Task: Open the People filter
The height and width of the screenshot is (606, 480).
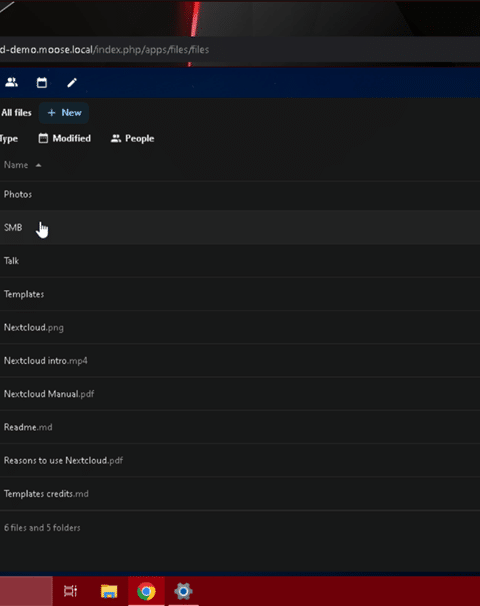Action: point(133,138)
